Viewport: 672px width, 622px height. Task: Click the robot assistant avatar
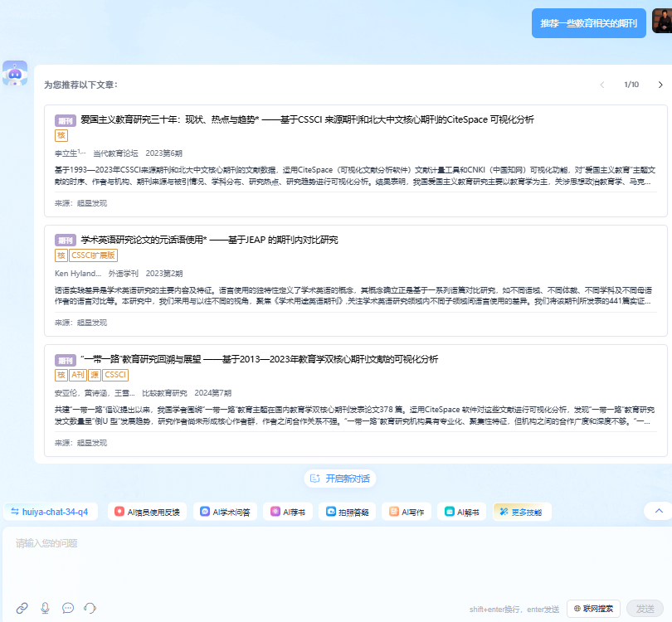(15, 74)
